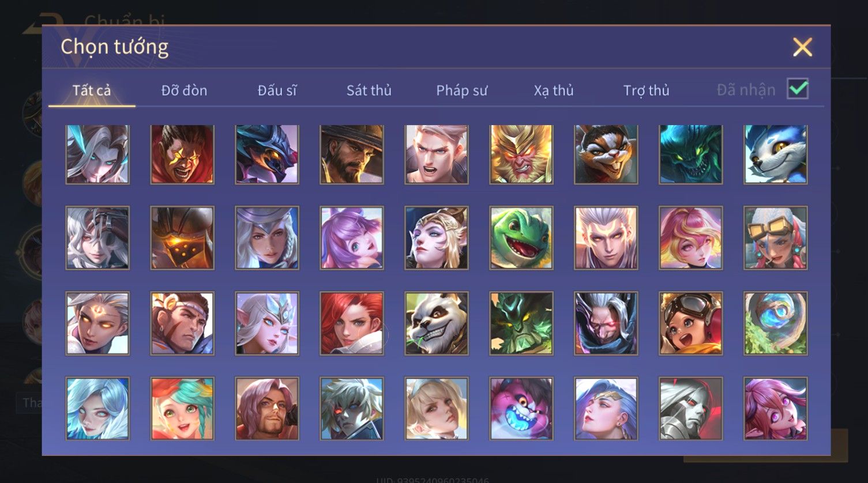Image resolution: width=868 pixels, height=483 pixels.
Task: Select the cowboy hat bearded hero
Action: [352, 154]
